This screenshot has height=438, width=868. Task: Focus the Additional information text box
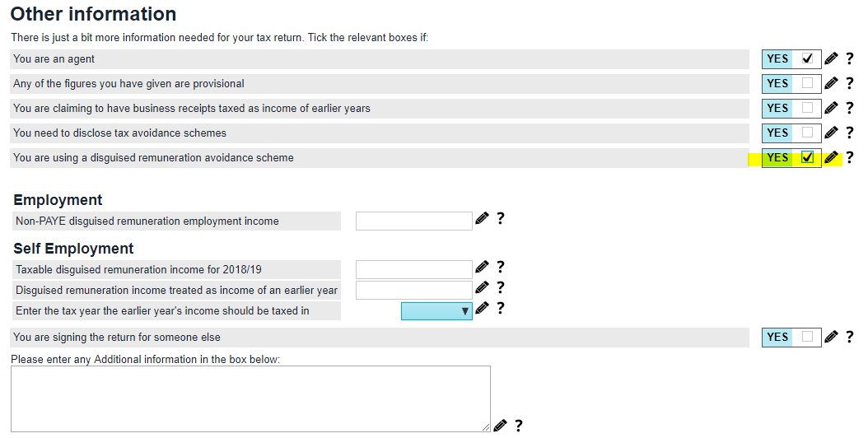(x=250, y=398)
